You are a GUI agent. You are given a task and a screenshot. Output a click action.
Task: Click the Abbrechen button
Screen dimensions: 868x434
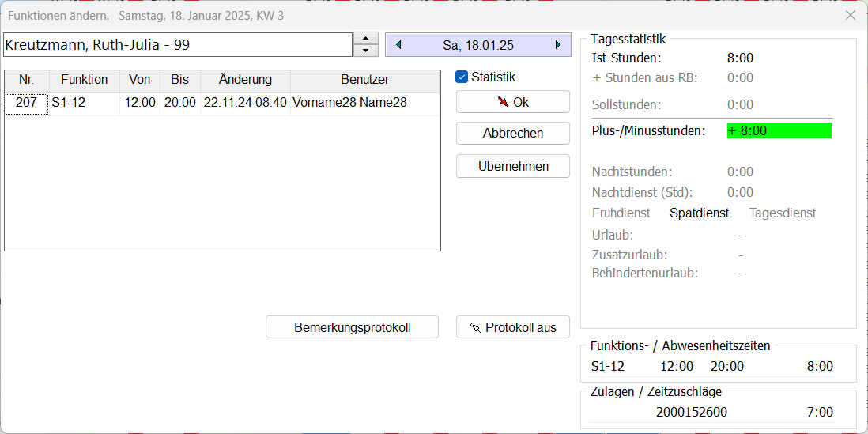[x=512, y=134]
